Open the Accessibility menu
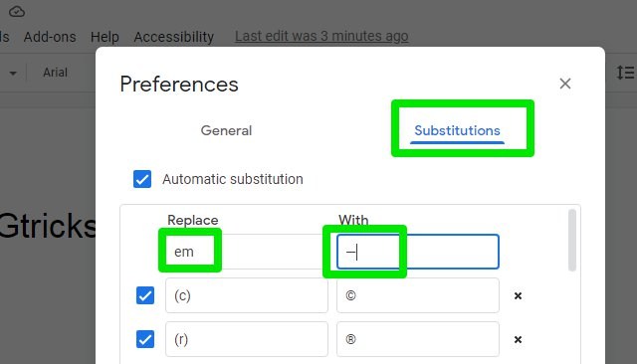The image size is (637, 364). coord(174,37)
